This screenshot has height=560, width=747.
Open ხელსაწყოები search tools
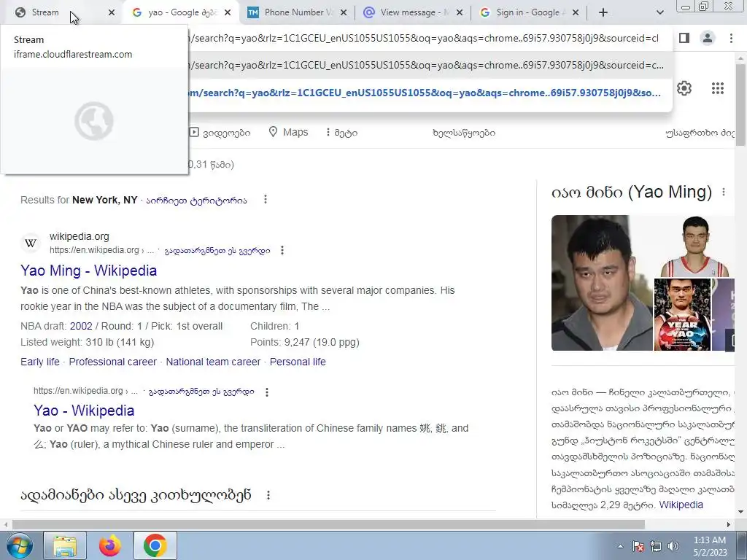click(464, 133)
